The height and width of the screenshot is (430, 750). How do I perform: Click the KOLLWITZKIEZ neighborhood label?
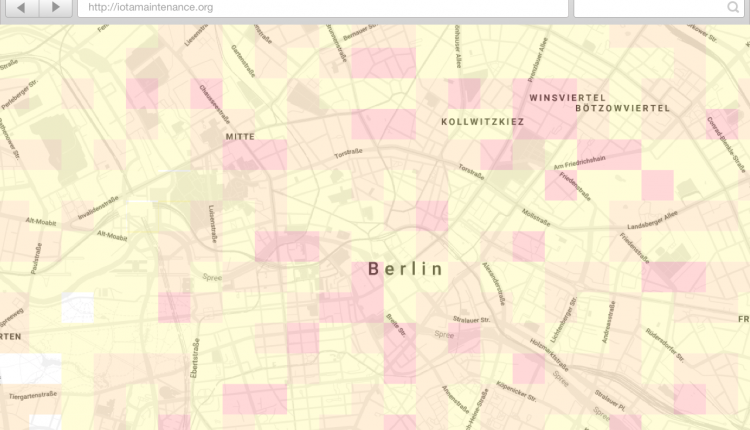[x=482, y=122]
